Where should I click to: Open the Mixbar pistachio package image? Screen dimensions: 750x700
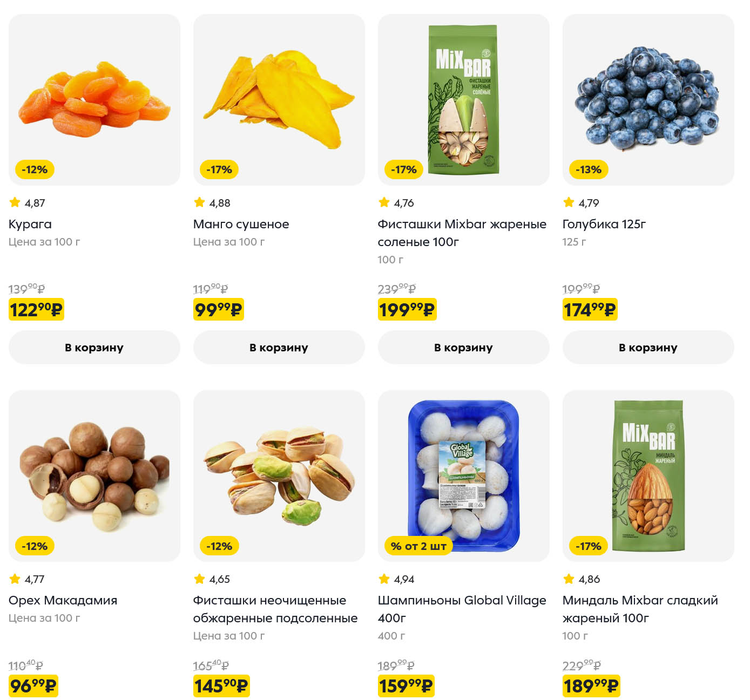click(x=463, y=100)
